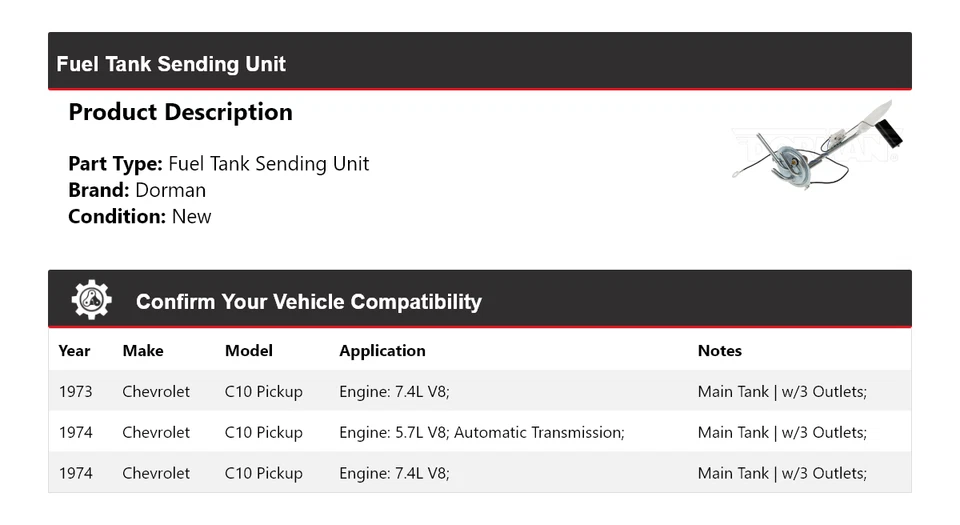This screenshot has height=525, width=960.
Task: Sort by the Year column header
Action: click(74, 351)
